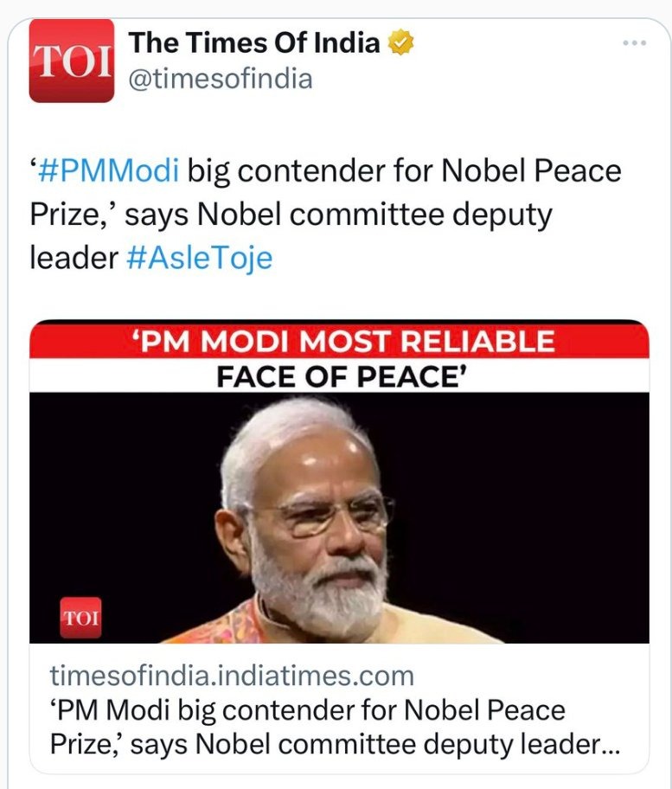Click the word 'leader' before #AsleToje
672x789 pixels.
click(x=74, y=258)
